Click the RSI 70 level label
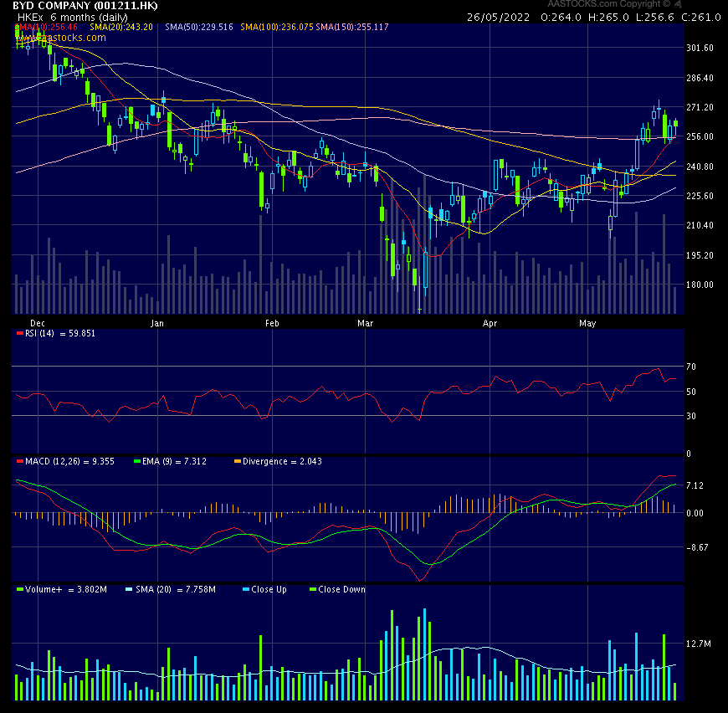 [x=691, y=367]
